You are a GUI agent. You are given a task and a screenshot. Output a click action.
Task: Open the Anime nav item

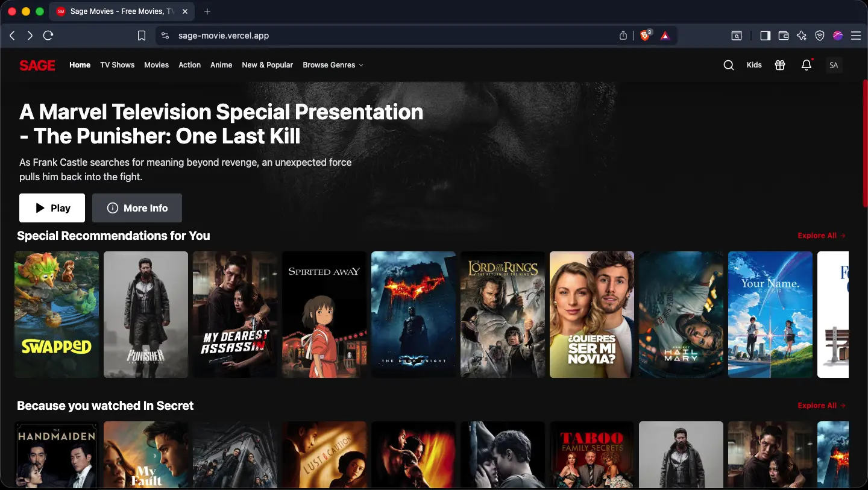(x=221, y=65)
